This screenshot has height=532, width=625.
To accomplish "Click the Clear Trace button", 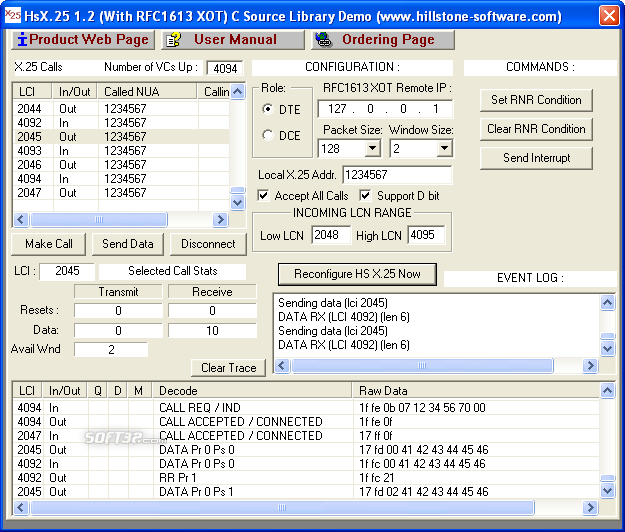I will [x=228, y=368].
